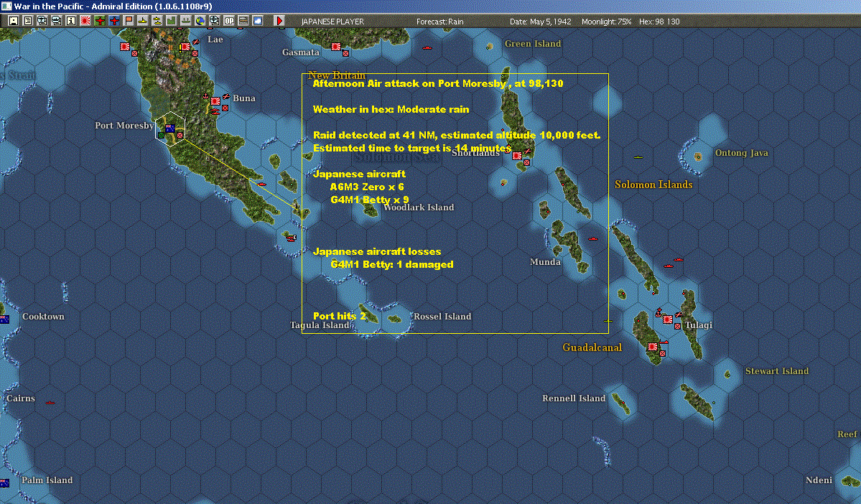Click the anchor icon at Buna
Image resolution: width=861 pixels, height=504 pixels.
(x=206, y=97)
